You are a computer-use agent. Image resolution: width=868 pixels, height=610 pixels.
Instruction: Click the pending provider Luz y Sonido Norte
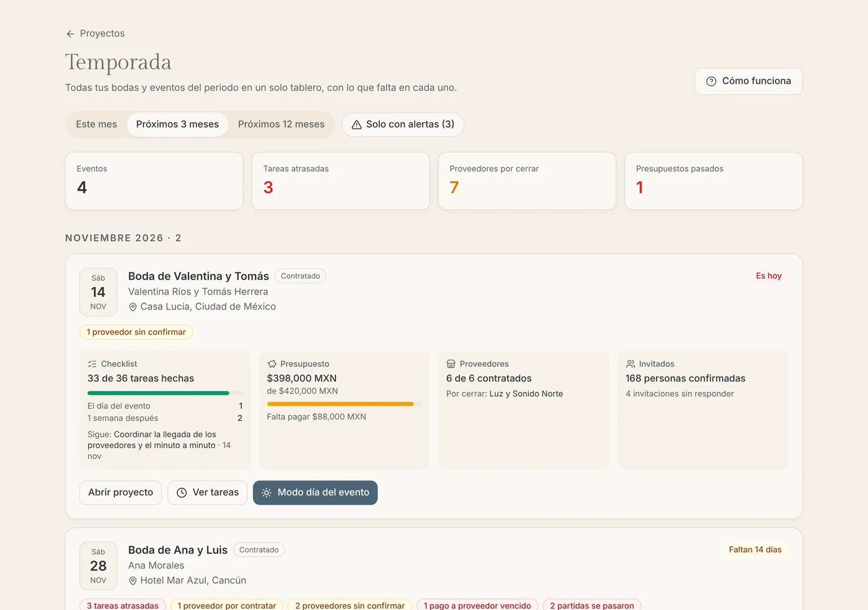click(x=526, y=394)
